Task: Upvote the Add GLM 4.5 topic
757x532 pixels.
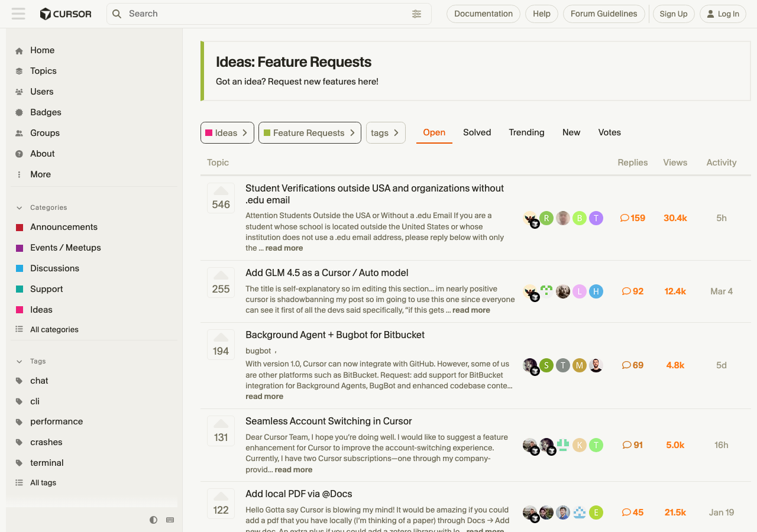Action: pyautogui.click(x=221, y=275)
